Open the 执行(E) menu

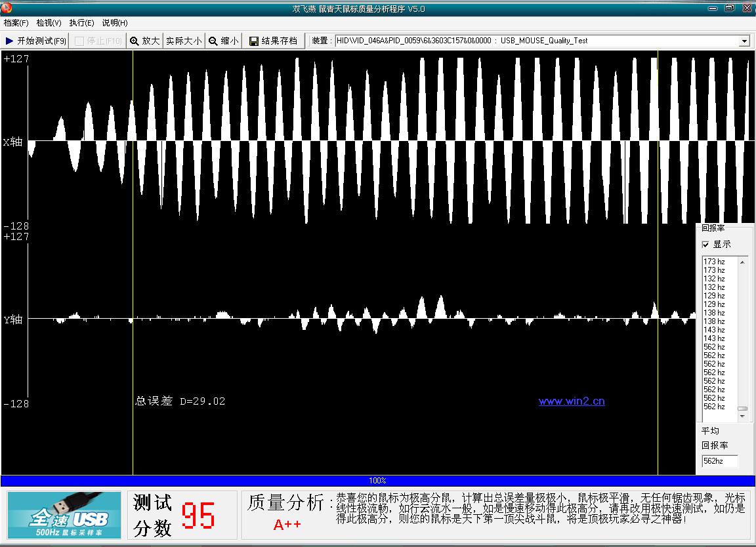81,23
